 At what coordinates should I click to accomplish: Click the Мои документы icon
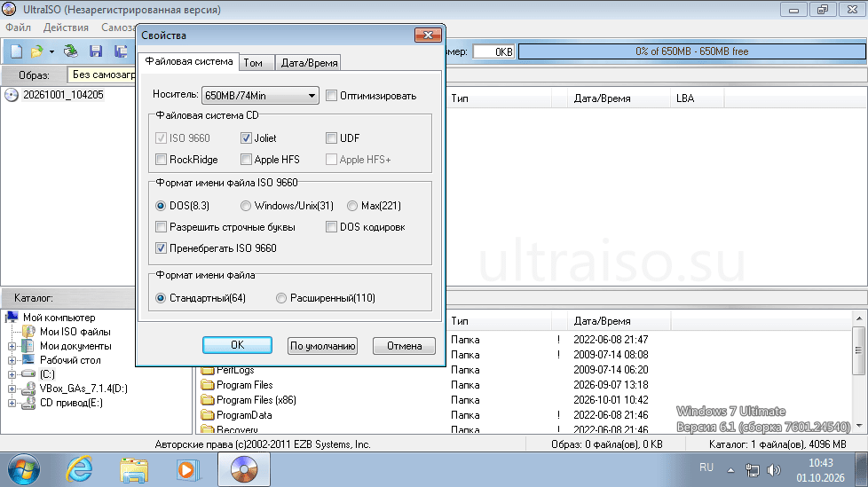pos(28,346)
